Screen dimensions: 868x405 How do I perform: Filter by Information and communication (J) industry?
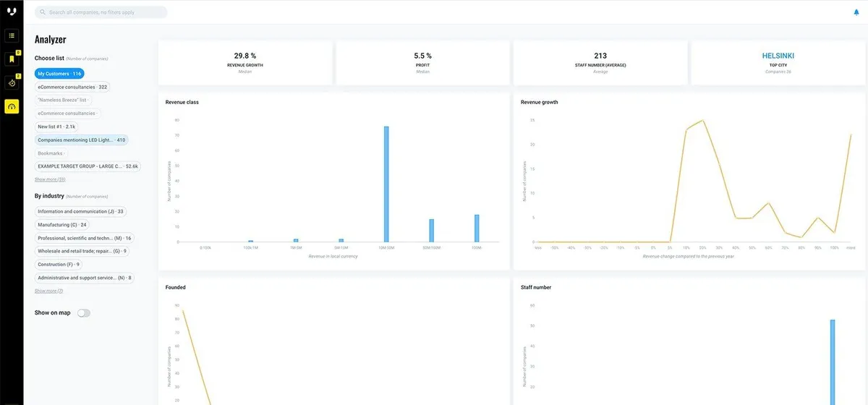[80, 211]
